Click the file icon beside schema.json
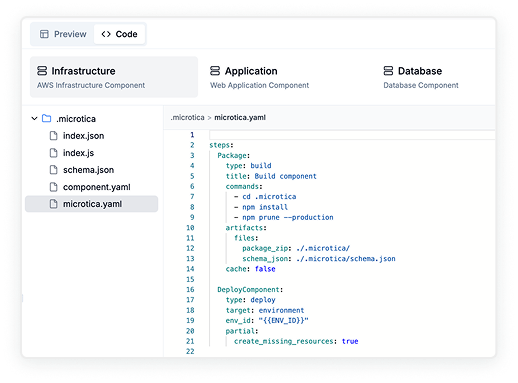The image size is (518, 383). coord(53,170)
